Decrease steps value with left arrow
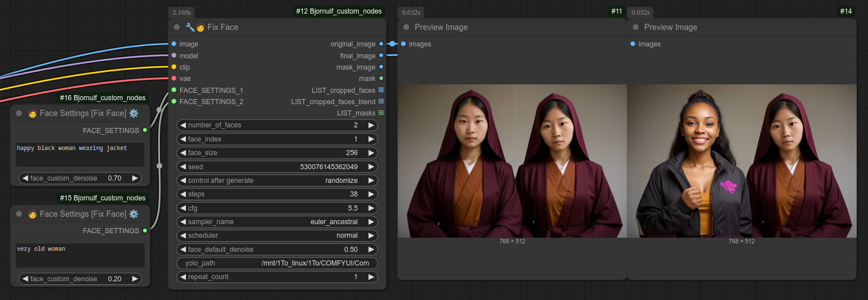Image resolution: width=868 pixels, height=300 pixels. coord(183,194)
